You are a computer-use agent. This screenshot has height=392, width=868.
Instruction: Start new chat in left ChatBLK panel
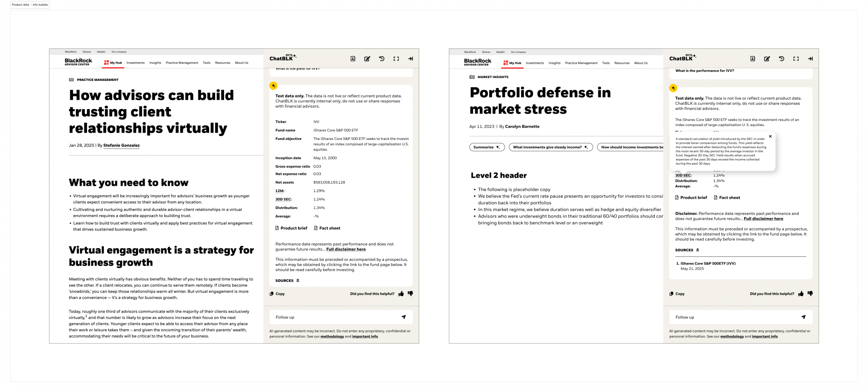[367, 59]
